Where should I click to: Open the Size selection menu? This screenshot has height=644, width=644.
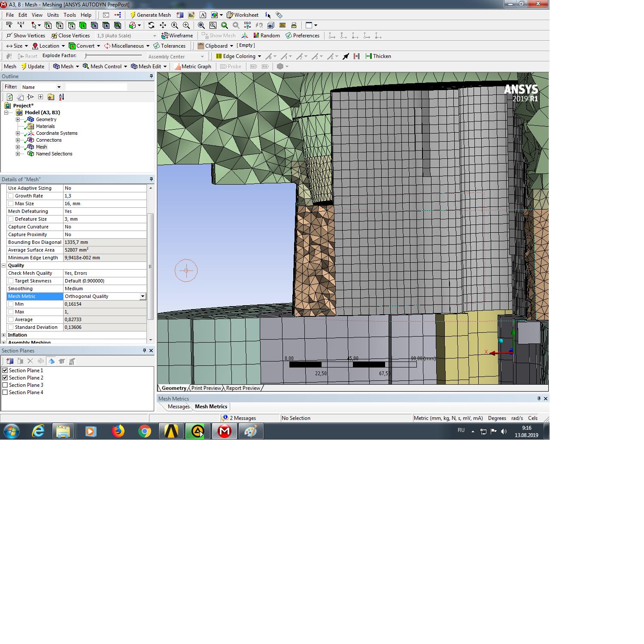pos(17,46)
